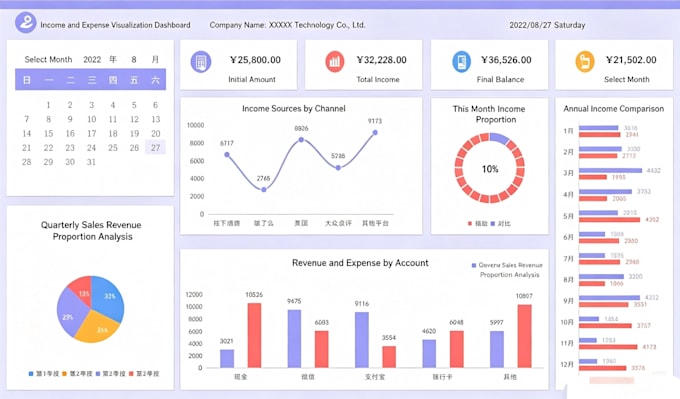Click the 26% orange pie slice
680x399 pixels.
(98, 327)
